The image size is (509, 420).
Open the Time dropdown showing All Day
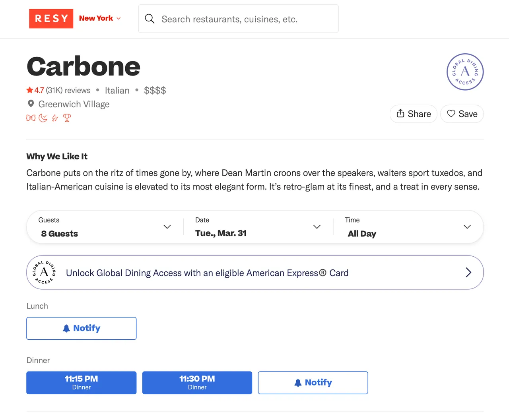(408, 227)
